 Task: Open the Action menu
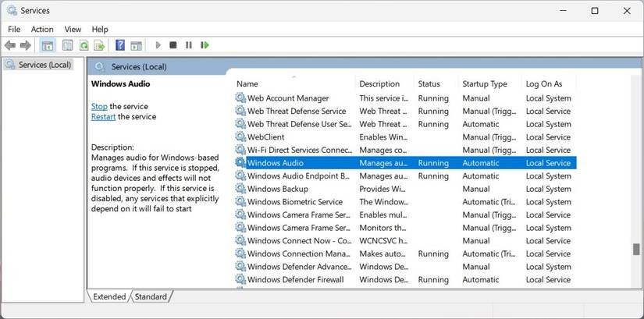pyautogui.click(x=42, y=29)
